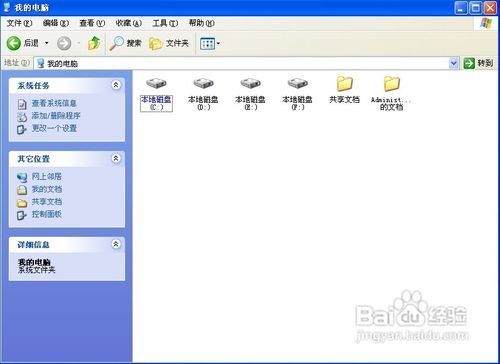The image size is (500, 364).
Task: Click the Other Places (其它位置) header text
Action: (33, 159)
